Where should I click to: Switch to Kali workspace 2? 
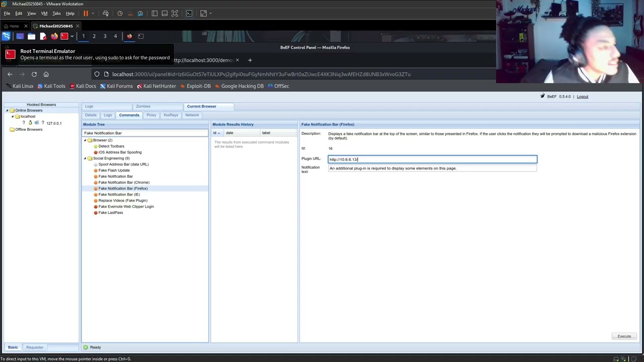click(x=94, y=36)
